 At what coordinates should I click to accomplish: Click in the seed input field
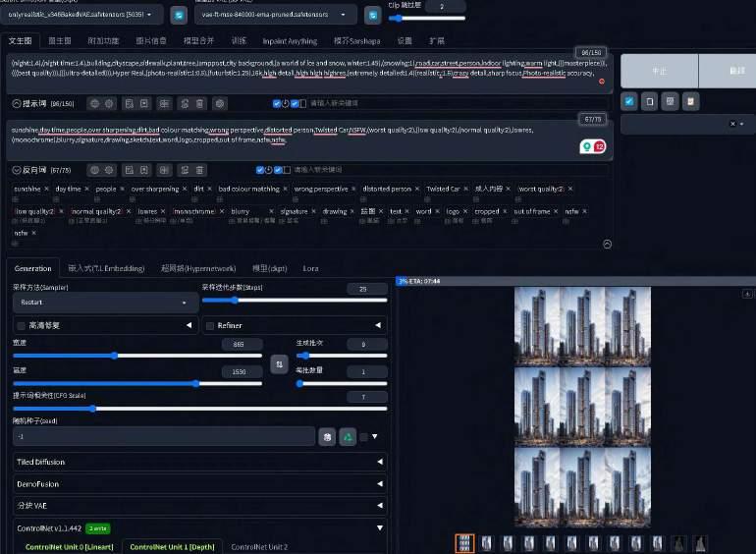tap(164, 437)
